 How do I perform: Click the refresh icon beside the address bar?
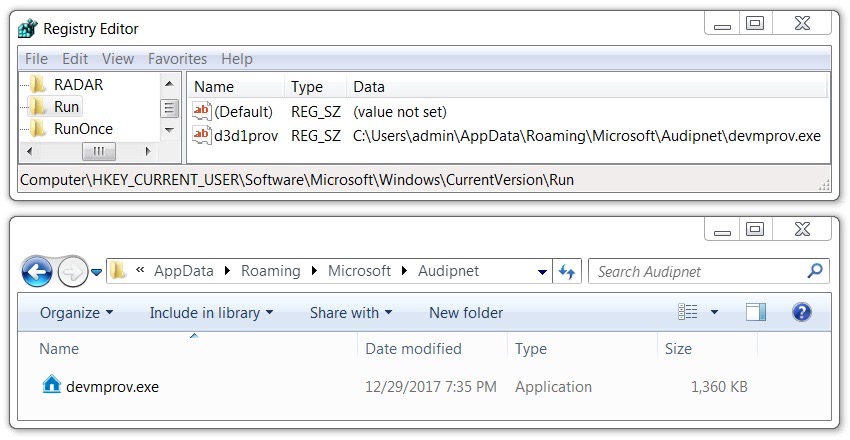tap(567, 271)
